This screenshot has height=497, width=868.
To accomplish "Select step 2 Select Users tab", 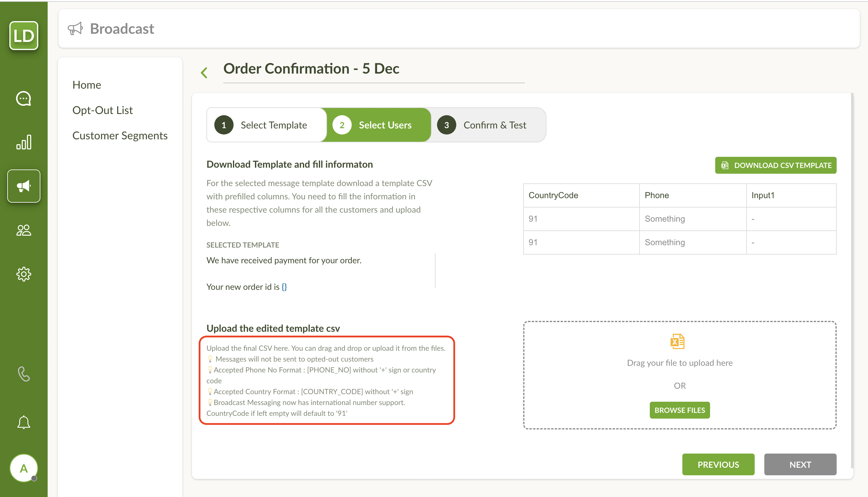I will pos(378,125).
